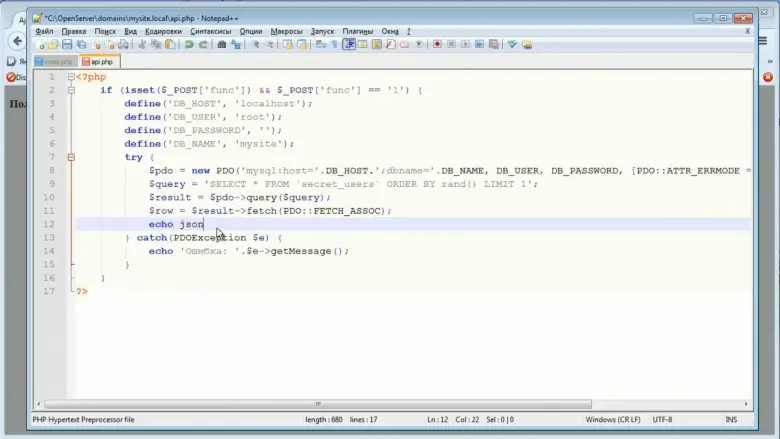Start macro recording with red dot
Image resolution: width=780 pixels, height=439 pixels.
(437, 45)
